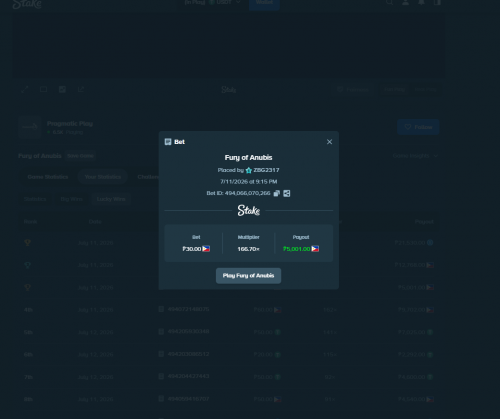Click the Wallet button
The height and width of the screenshot is (419, 500).
point(264,3)
